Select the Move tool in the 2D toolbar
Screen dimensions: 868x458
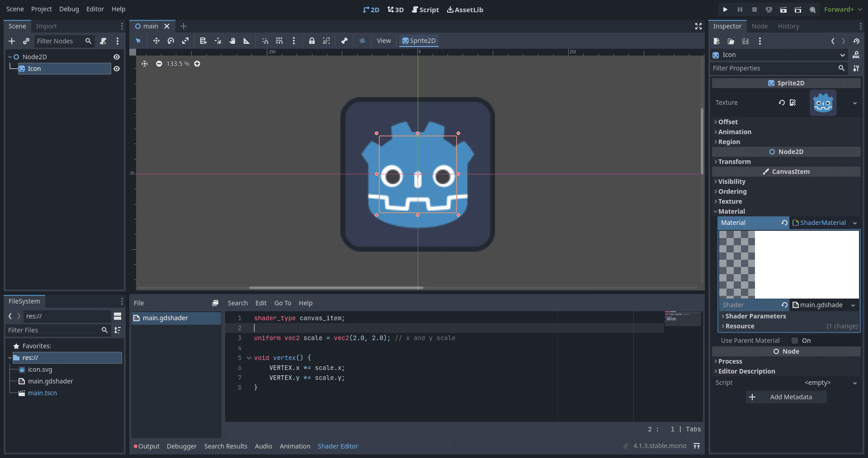156,41
